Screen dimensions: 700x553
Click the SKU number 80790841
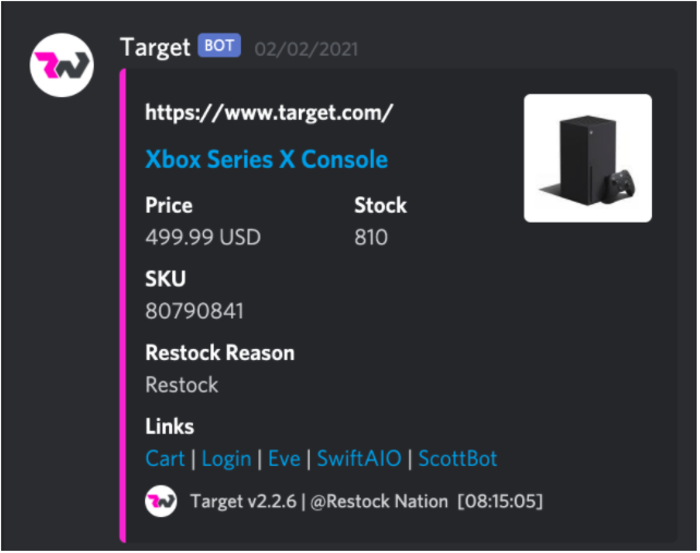(x=195, y=311)
